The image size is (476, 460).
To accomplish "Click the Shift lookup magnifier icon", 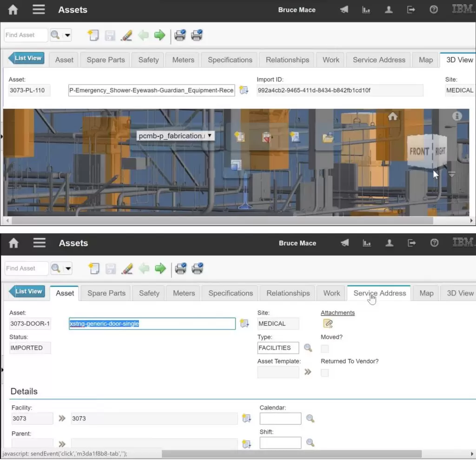I will pos(310,443).
